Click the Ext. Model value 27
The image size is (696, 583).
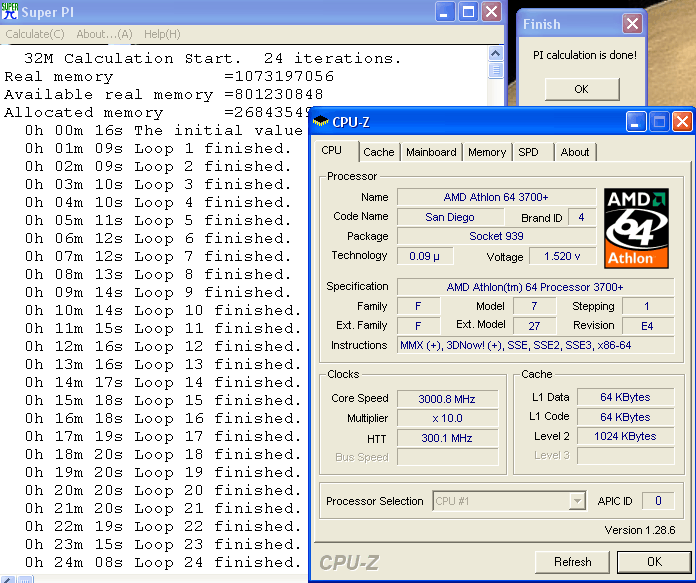click(x=534, y=326)
